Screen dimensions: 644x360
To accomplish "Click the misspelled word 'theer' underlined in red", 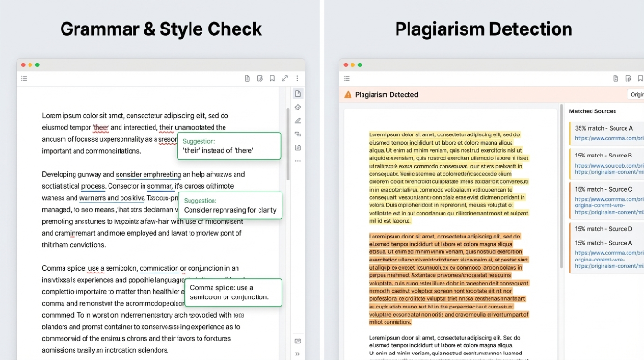I will (x=100, y=127).
